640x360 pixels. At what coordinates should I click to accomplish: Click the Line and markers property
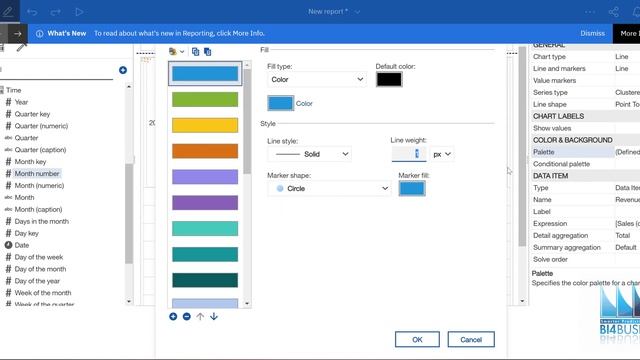tap(586, 69)
